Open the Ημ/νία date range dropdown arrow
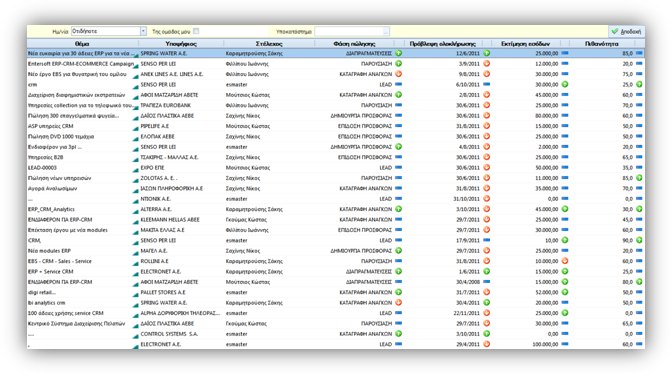This screenshot has height=373, width=671. [x=143, y=31]
